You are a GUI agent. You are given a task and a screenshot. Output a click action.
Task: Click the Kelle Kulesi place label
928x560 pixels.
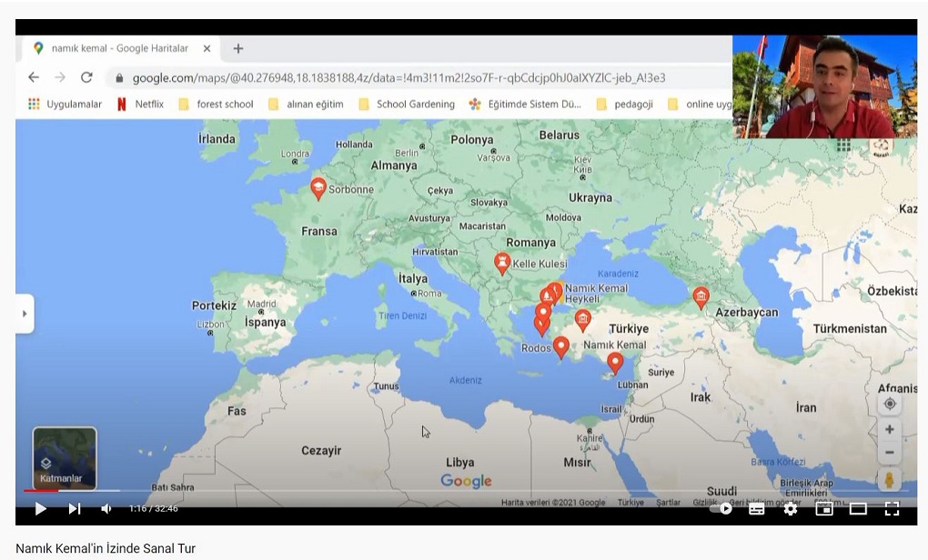coord(540,264)
